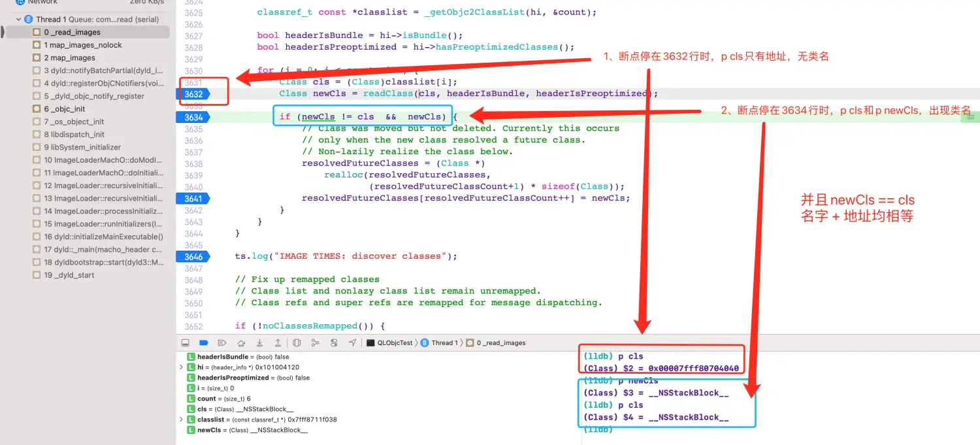The height and width of the screenshot is (445, 980).
Task: Toggle breakpoint on line 3632
Action: [x=193, y=94]
